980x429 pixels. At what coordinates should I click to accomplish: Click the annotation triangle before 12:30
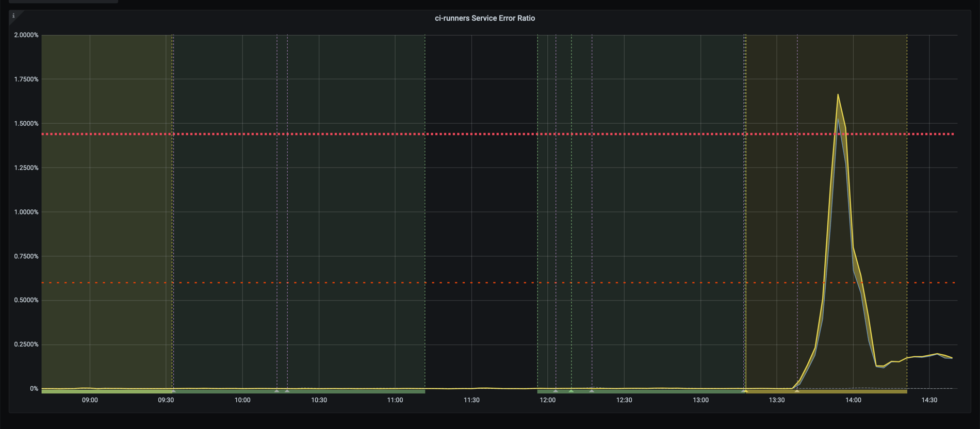592,391
